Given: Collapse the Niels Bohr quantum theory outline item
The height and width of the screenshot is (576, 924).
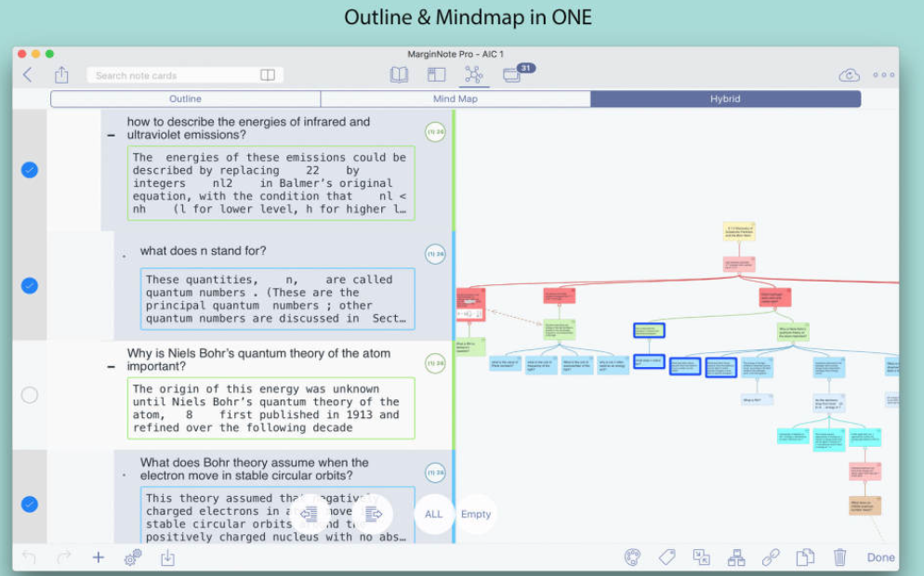Looking at the screenshot, I should (111, 366).
